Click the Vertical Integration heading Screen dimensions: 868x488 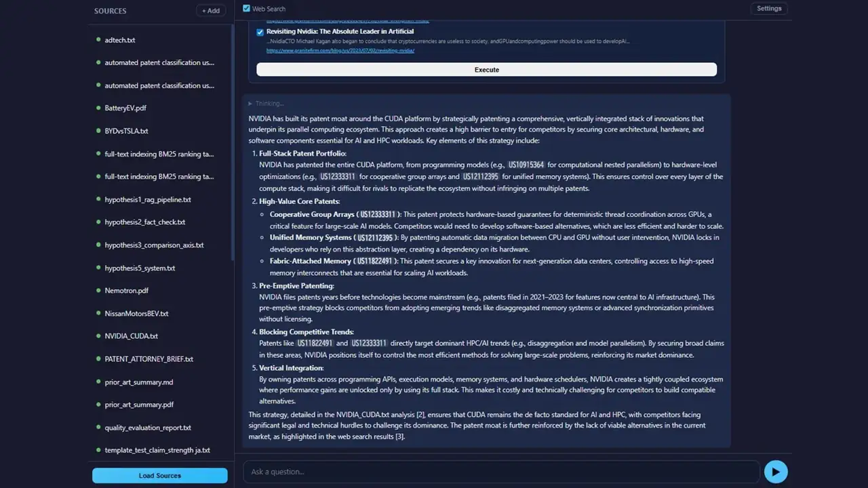291,368
